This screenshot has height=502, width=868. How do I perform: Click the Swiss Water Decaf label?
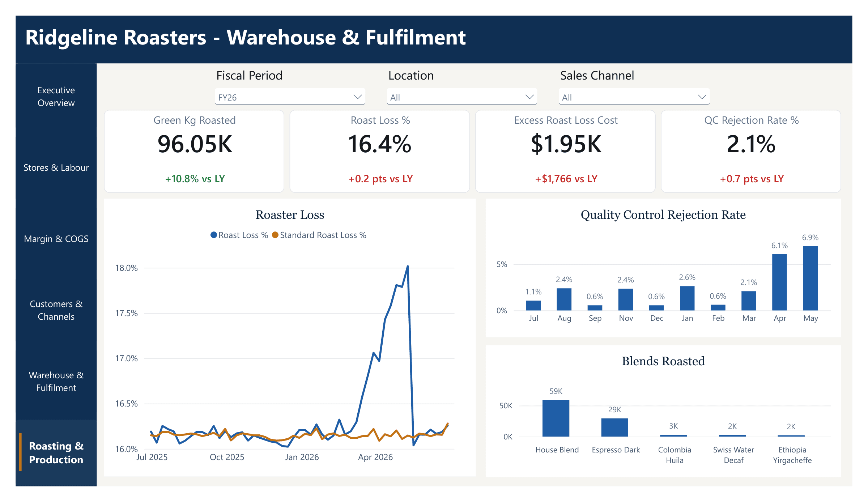733,455
